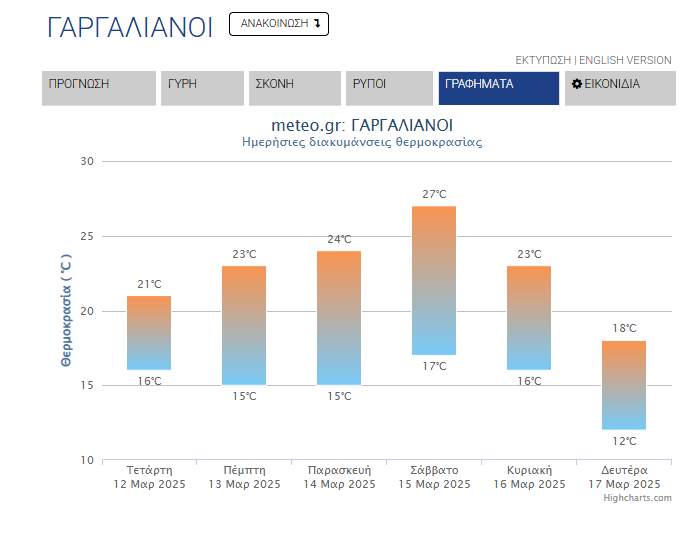Viewport: 692px width, 536px height.
Task: Click y-axis value 20
Action: click(87, 311)
